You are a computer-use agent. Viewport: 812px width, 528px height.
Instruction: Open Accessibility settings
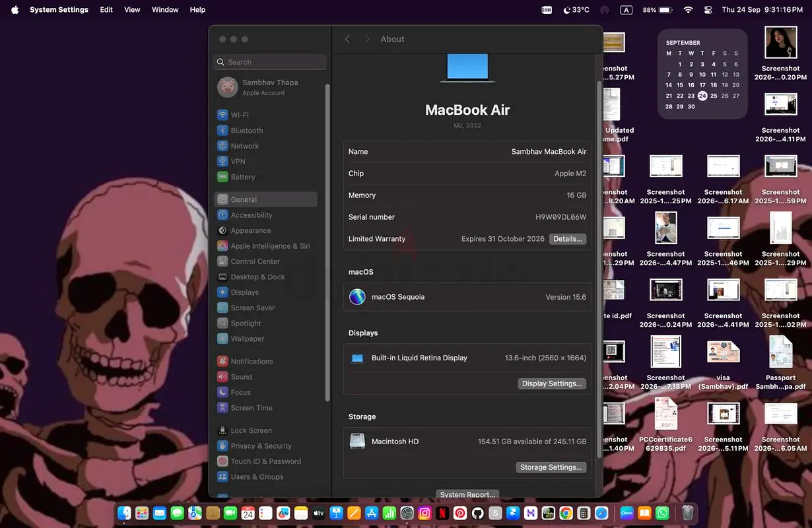tap(265, 215)
